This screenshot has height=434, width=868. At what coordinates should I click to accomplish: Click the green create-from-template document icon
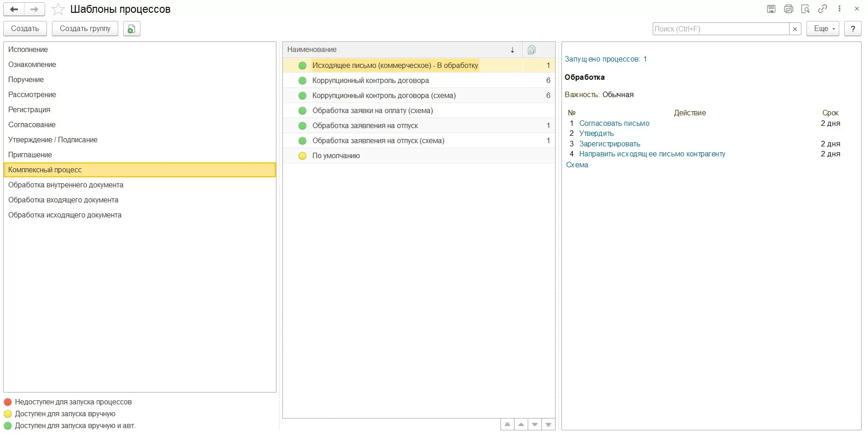pyautogui.click(x=131, y=29)
